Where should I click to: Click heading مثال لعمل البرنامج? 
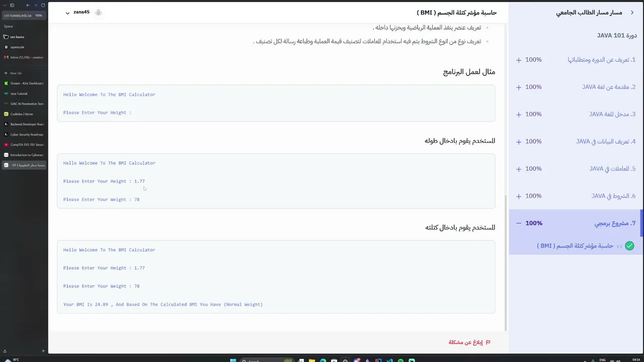(x=469, y=72)
